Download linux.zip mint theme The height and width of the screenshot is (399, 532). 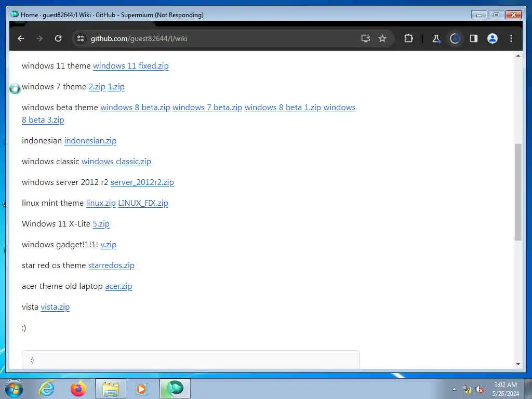[x=101, y=203]
